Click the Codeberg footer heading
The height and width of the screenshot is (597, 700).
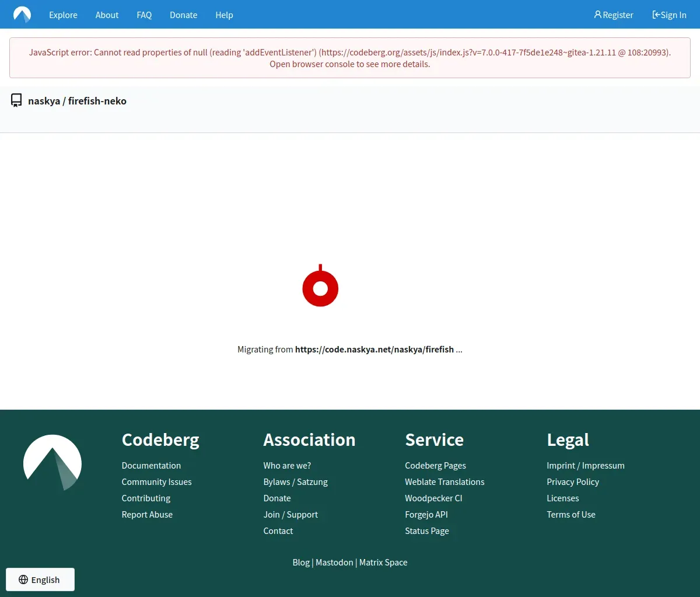pyautogui.click(x=160, y=440)
